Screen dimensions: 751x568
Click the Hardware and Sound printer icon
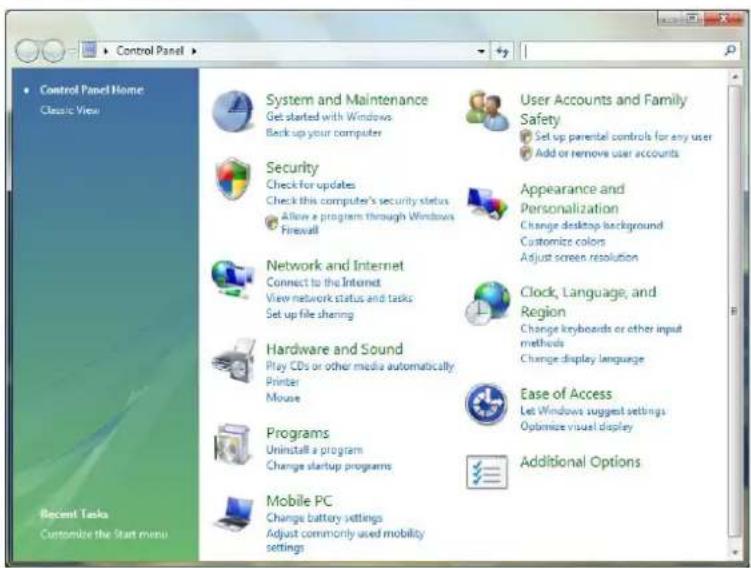point(234,360)
